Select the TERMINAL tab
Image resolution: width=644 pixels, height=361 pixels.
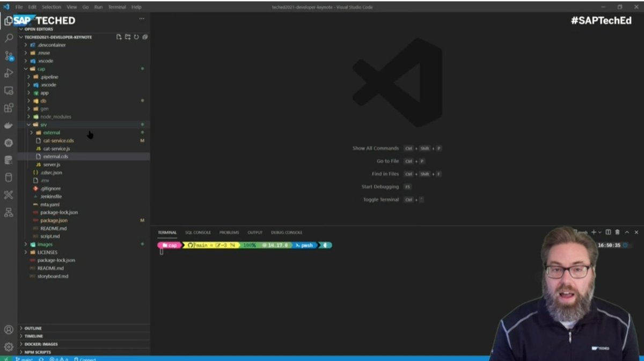[167, 232]
